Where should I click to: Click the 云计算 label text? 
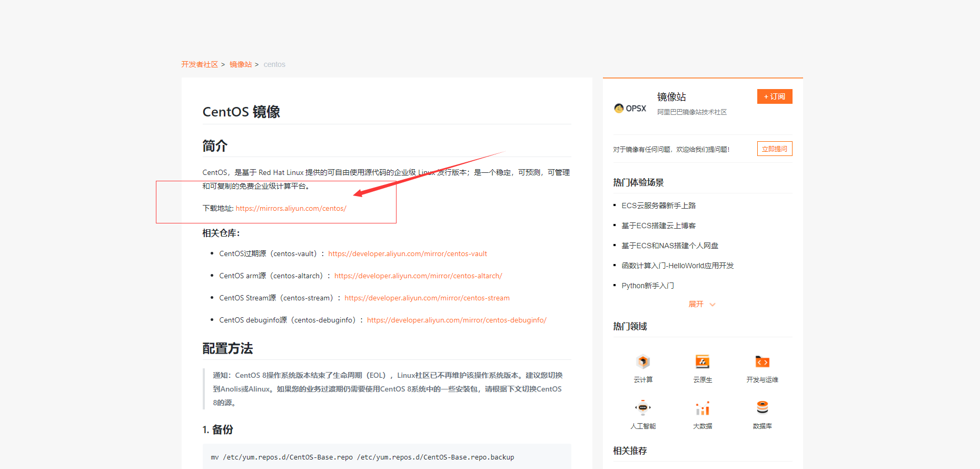pos(643,379)
